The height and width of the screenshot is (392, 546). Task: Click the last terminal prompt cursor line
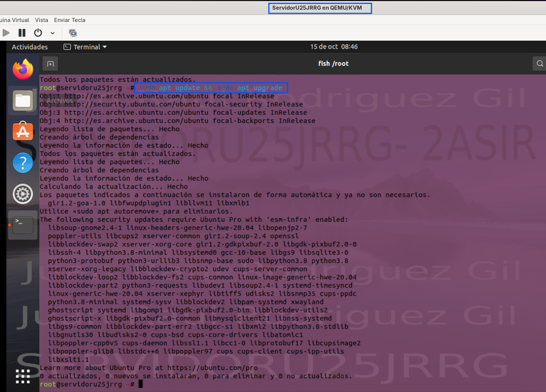(x=91, y=384)
